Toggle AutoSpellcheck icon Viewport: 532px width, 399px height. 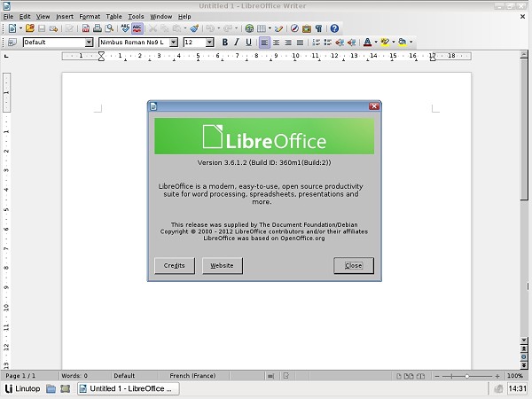(x=137, y=28)
